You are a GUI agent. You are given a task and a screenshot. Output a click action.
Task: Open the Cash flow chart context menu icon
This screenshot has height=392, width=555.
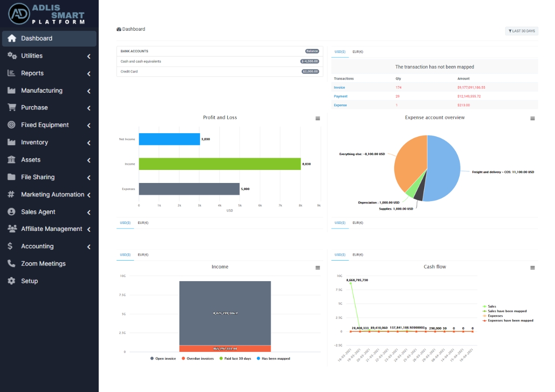[x=533, y=268]
